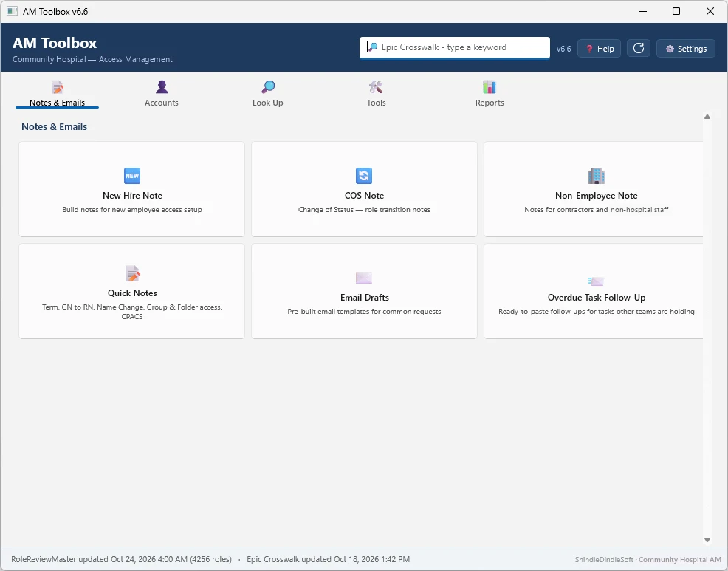The image size is (728, 571).
Task: Maximize the AM Toolbox window
Action: (676, 11)
